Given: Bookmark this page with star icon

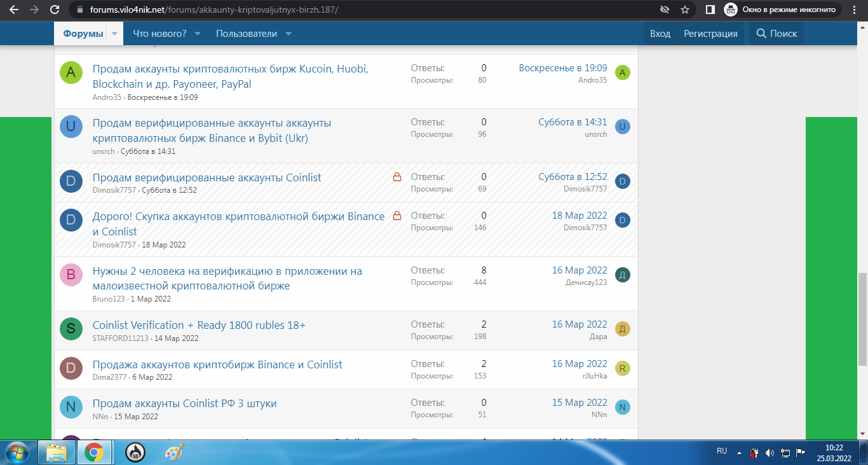Looking at the screenshot, I should pyautogui.click(x=684, y=10).
